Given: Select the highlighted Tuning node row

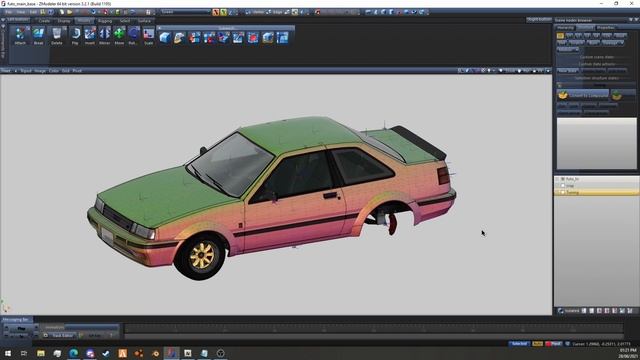Looking at the screenshot, I should click(596, 192).
